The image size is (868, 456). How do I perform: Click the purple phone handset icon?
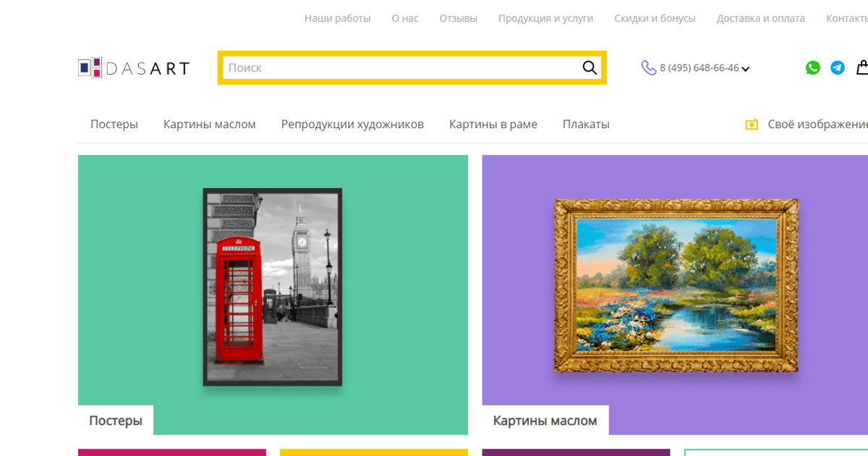tap(648, 68)
